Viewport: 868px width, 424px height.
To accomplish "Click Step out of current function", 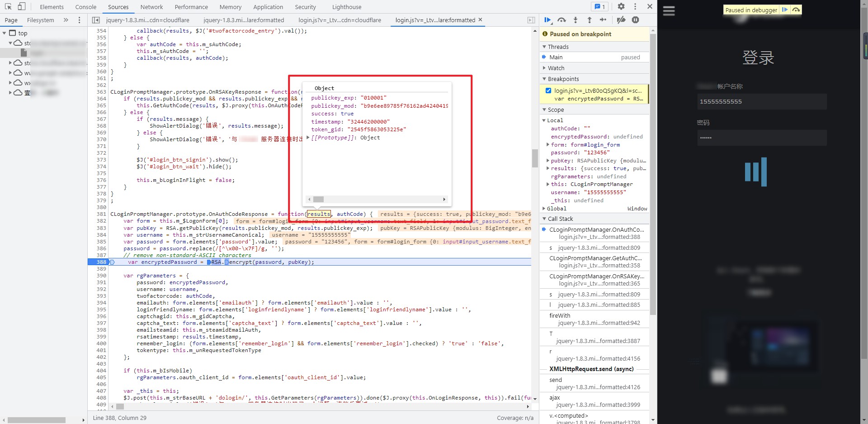I will pyautogui.click(x=590, y=20).
